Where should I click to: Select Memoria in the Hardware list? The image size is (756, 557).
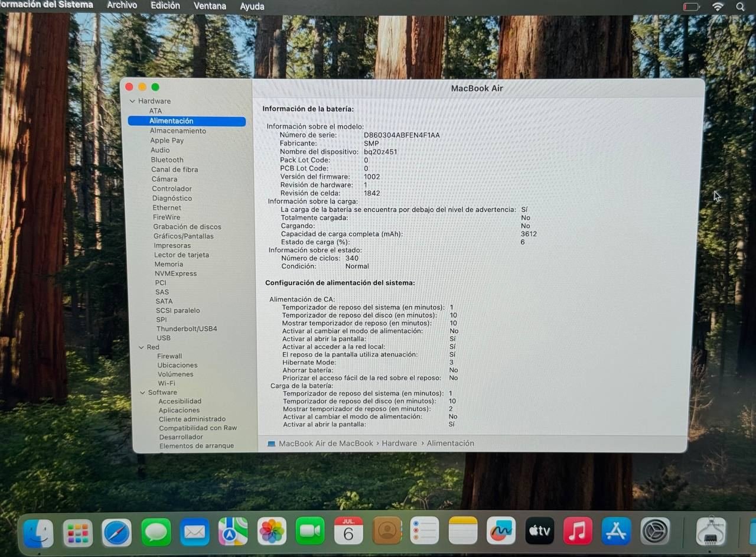169,264
